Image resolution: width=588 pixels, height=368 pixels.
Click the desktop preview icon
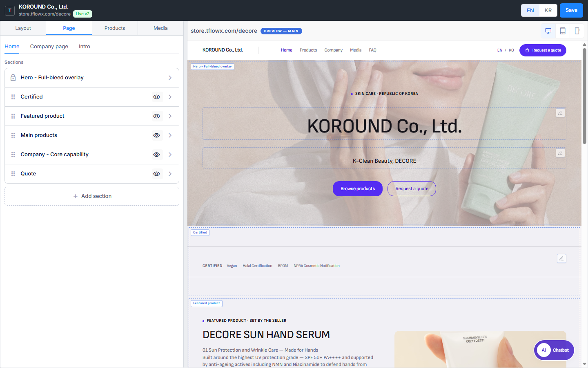(x=548, y=31)
